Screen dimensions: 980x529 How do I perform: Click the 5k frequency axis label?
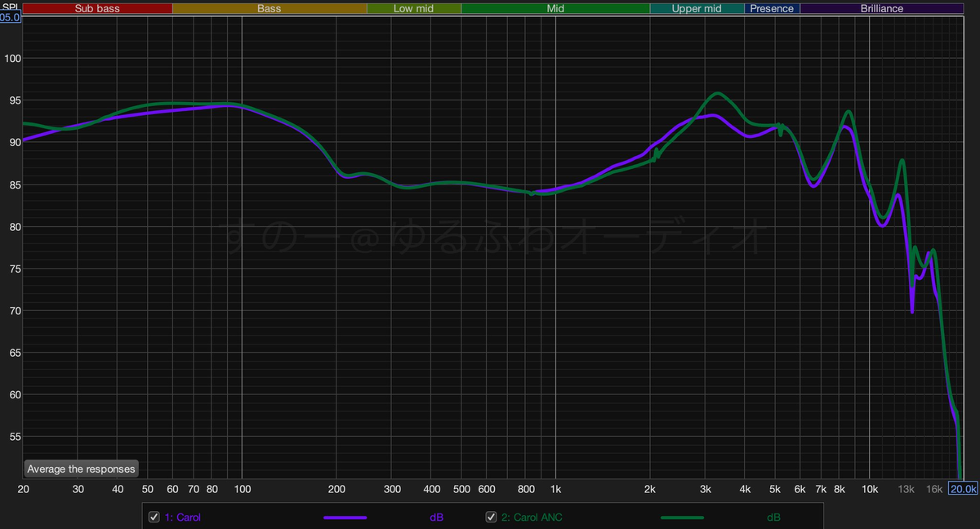point(774,489)
